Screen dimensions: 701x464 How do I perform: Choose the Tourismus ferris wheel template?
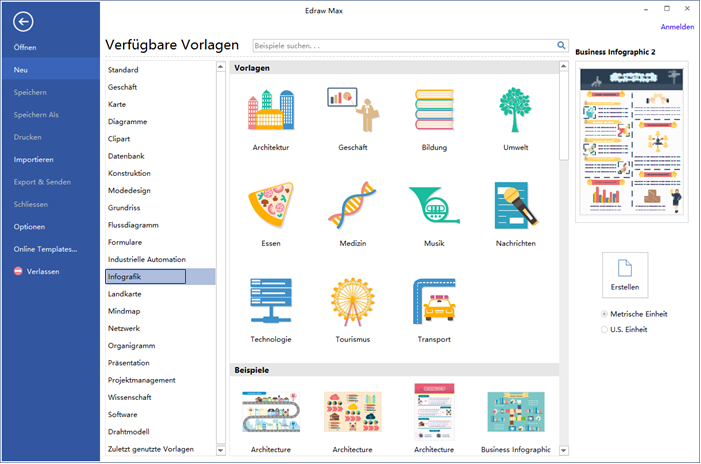[353, 301]
